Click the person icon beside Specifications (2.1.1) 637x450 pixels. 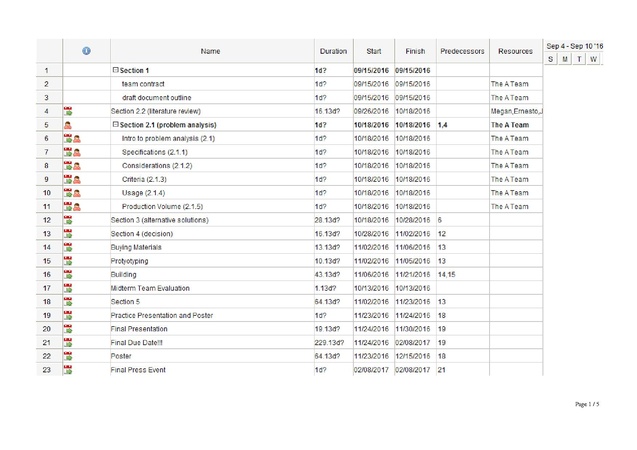77,152
